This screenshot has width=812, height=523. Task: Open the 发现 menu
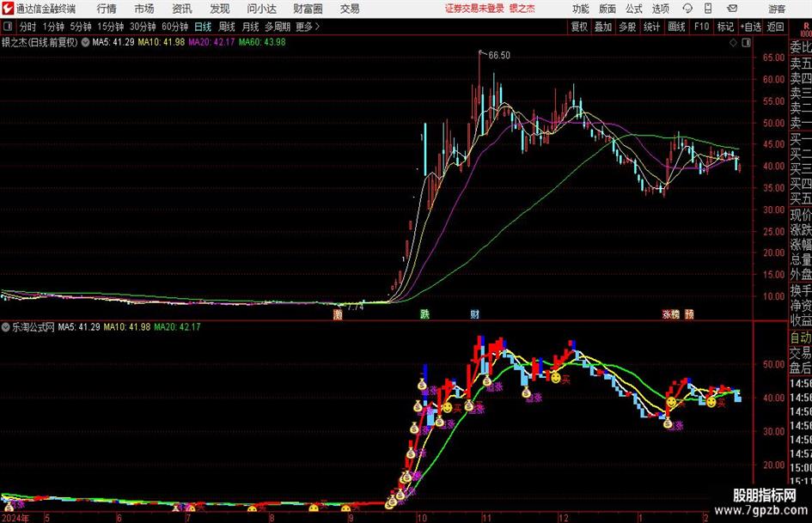[220, 9]
